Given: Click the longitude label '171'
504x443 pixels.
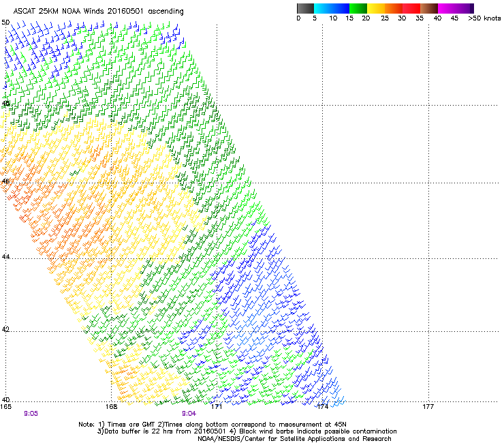Looking at the screenshot, I should click(217, 407).
